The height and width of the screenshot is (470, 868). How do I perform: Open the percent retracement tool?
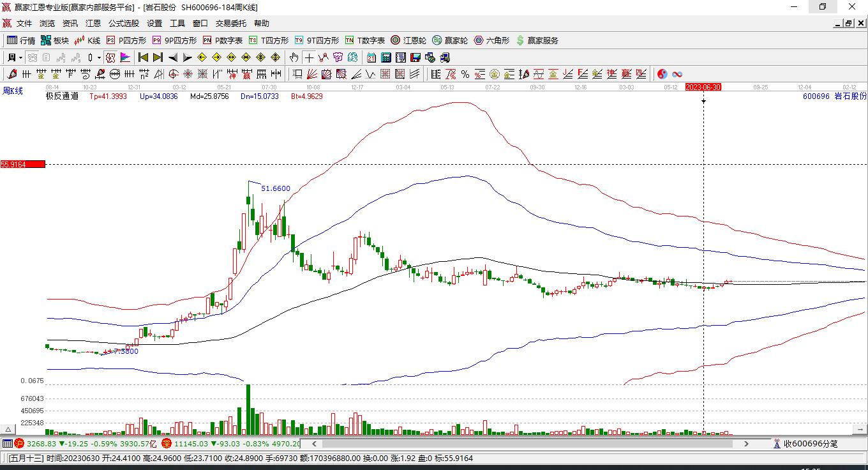(465, 74)
